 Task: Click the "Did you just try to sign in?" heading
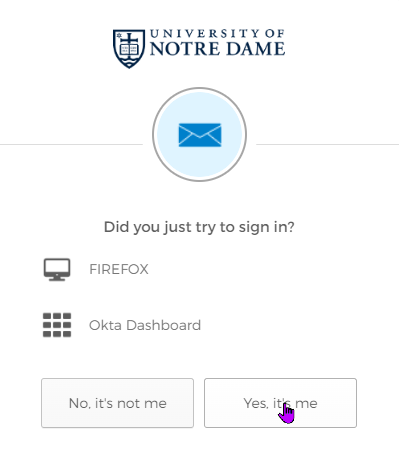[199, 227]
